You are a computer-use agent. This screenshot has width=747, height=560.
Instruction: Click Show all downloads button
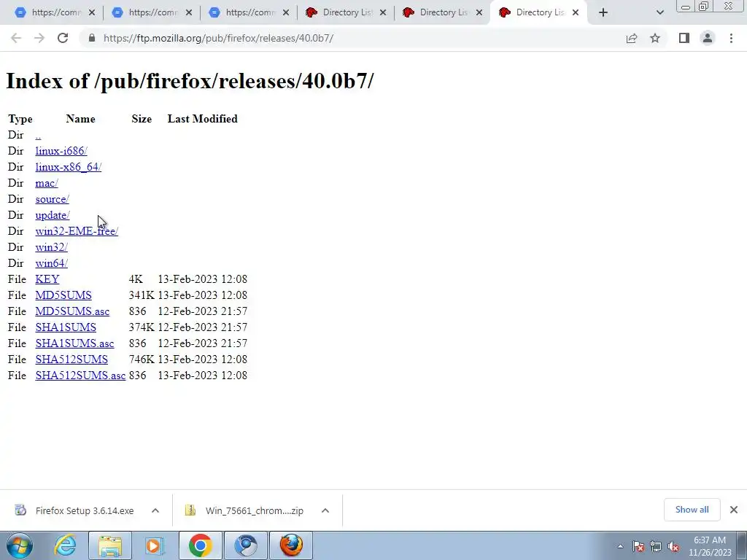coord(692,510)
